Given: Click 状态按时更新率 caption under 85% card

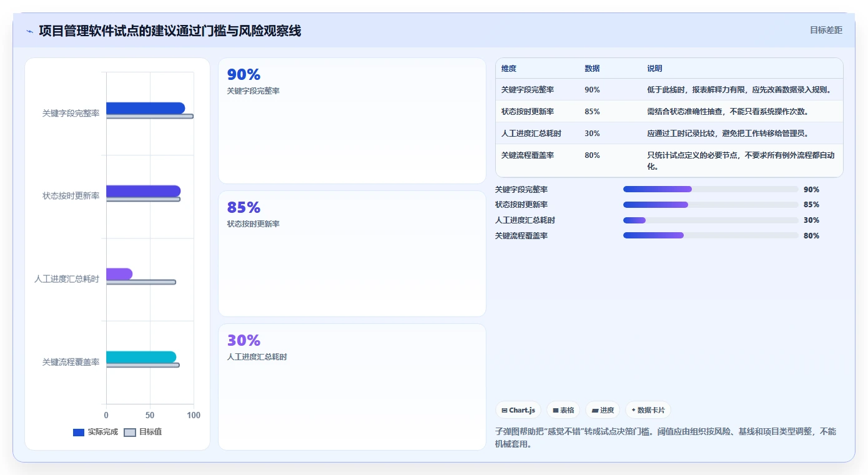Looking at the screenshot, I should [254, 224].
